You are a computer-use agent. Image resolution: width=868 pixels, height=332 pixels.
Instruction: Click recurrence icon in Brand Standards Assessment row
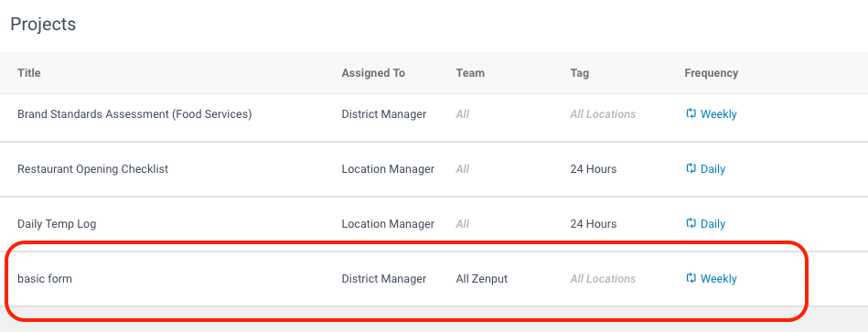click(x=691, y=114)
